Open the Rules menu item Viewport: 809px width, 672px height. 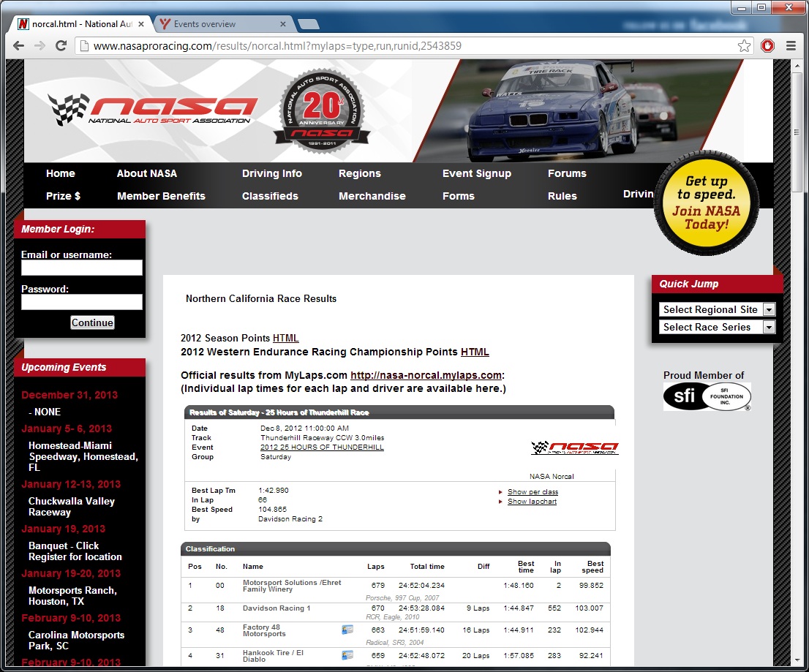tap(562, 196)
